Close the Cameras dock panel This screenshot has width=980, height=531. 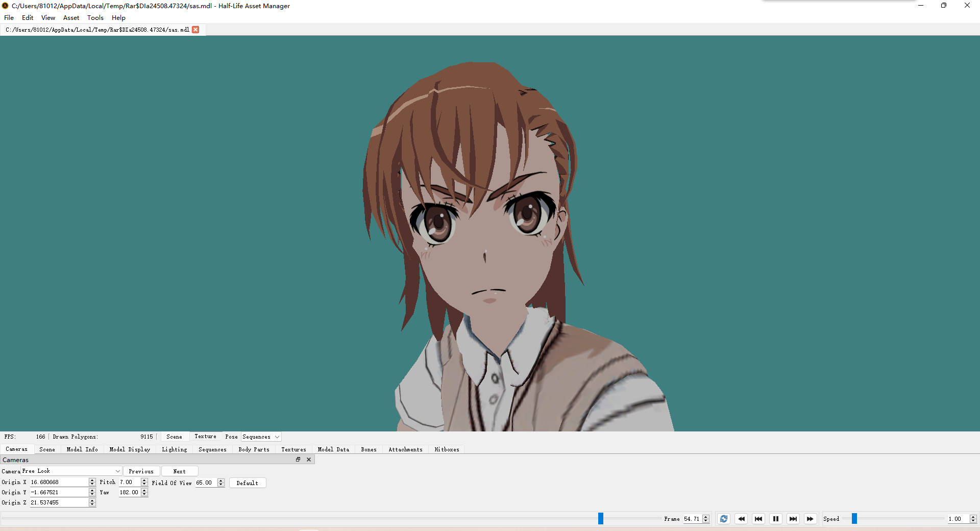(x=308, y=460)
